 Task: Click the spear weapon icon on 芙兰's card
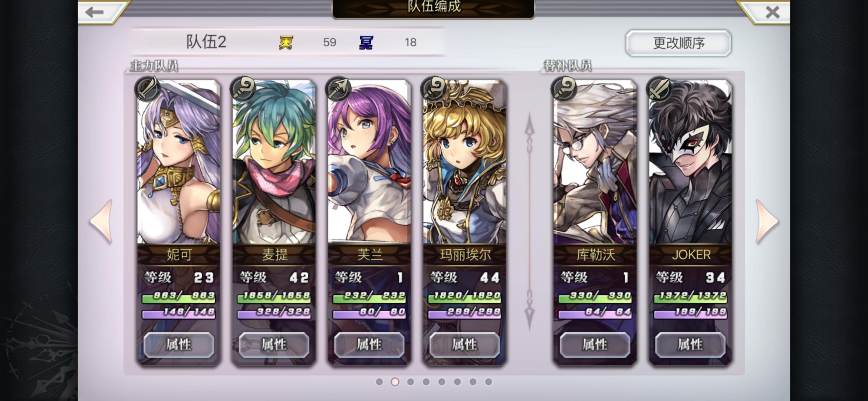(338, 89)
